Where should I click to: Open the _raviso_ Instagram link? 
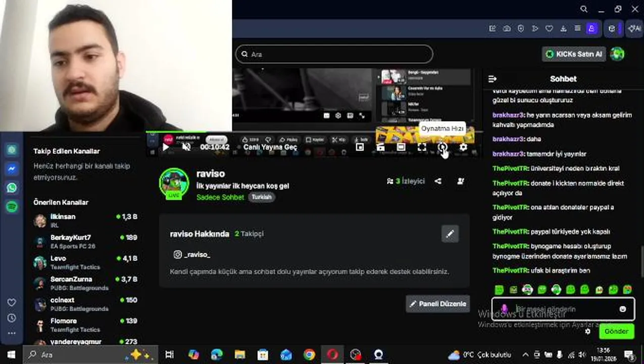pyautogui.click(x=192, y=255)
